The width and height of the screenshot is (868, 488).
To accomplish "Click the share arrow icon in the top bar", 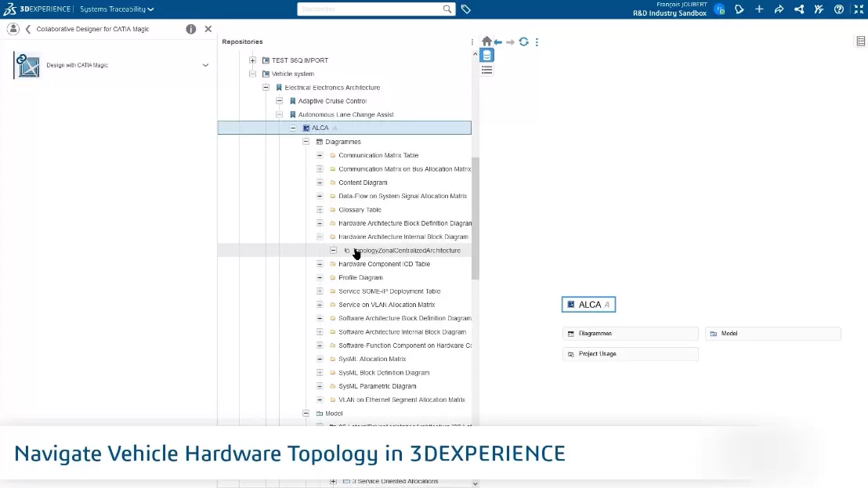I will [x=779, y=9].
